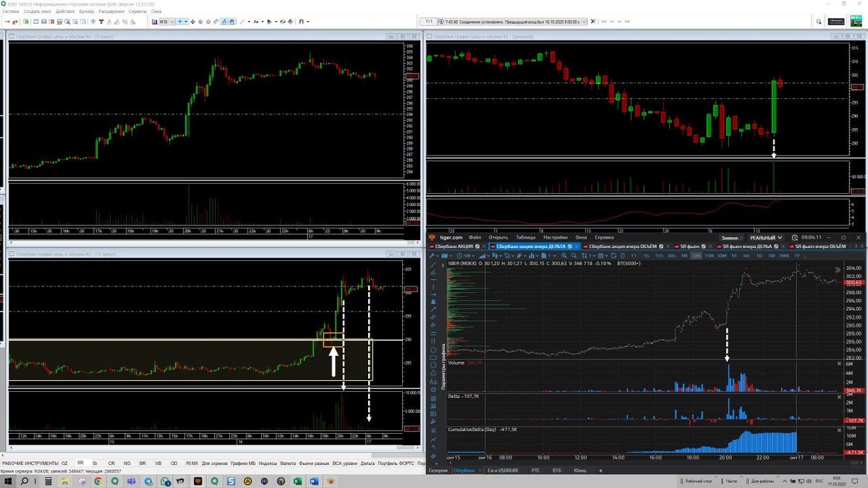The height and width of the screenshot is (488, 868).
Task: Select the line drawing tool in QUIK toolbar
Action: click(x=242, y=22)
